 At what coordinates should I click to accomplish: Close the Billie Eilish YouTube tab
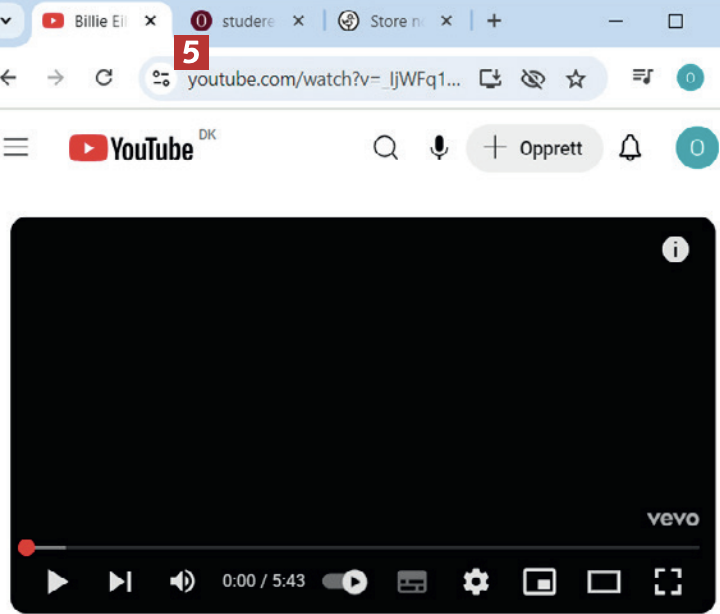coord(150,21)
